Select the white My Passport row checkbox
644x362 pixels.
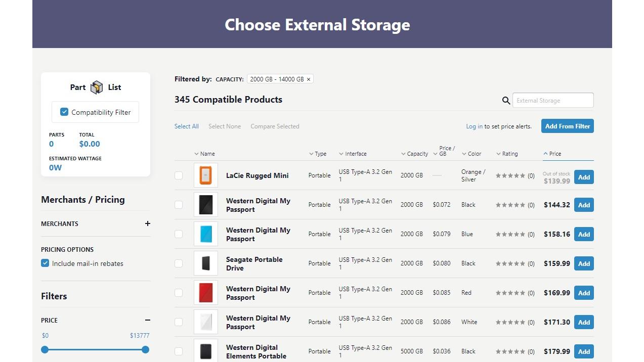(179, 322)
